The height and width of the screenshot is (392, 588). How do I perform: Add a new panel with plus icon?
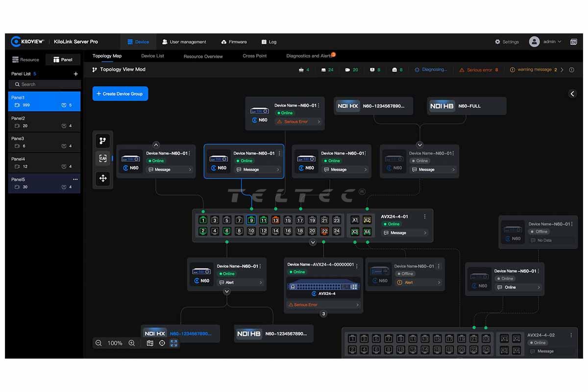click(75, 74)
